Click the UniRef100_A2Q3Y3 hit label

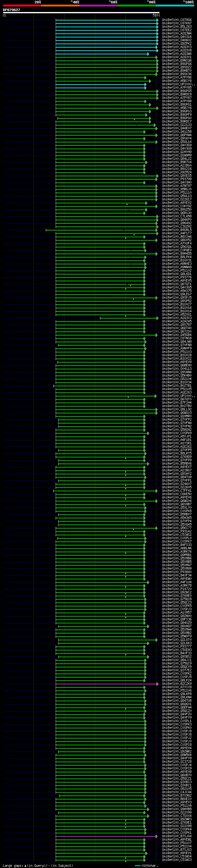177,47
